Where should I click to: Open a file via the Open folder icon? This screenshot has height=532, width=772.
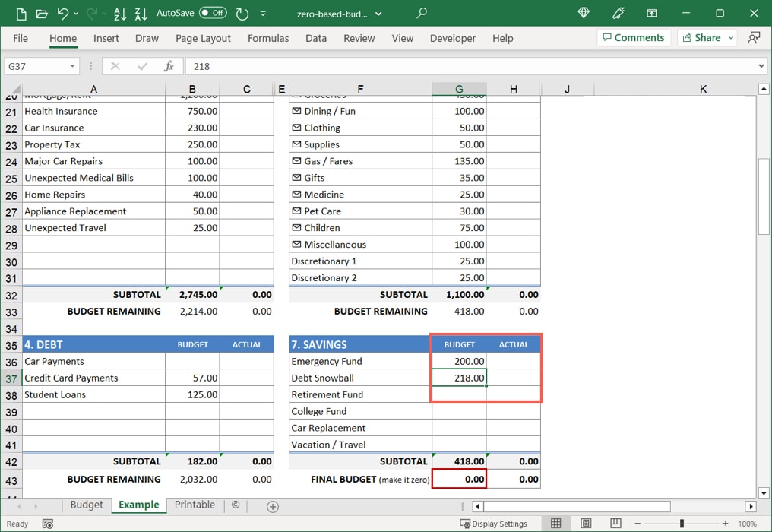coord(43,12)
